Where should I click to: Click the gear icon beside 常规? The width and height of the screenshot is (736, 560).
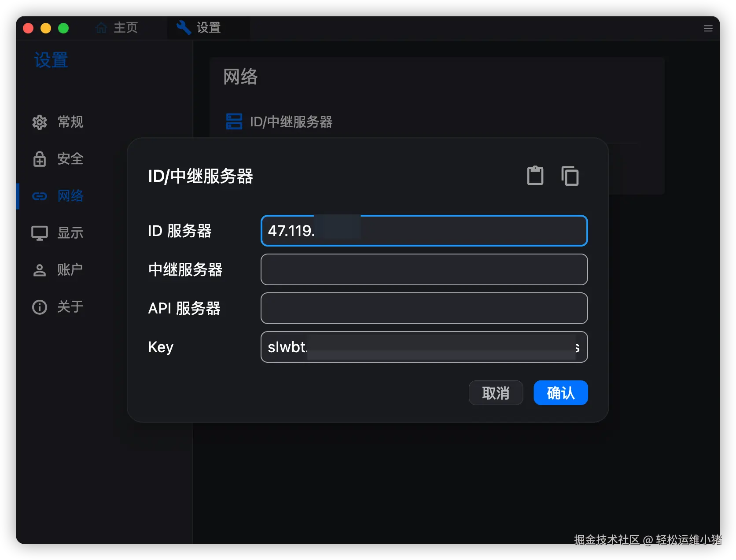[x=40, y=122]
